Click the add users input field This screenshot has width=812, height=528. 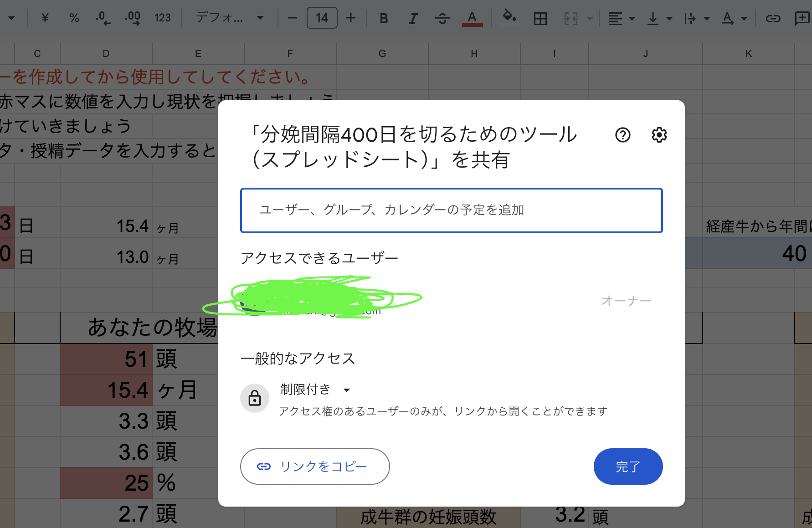click(x=451, y=210)
